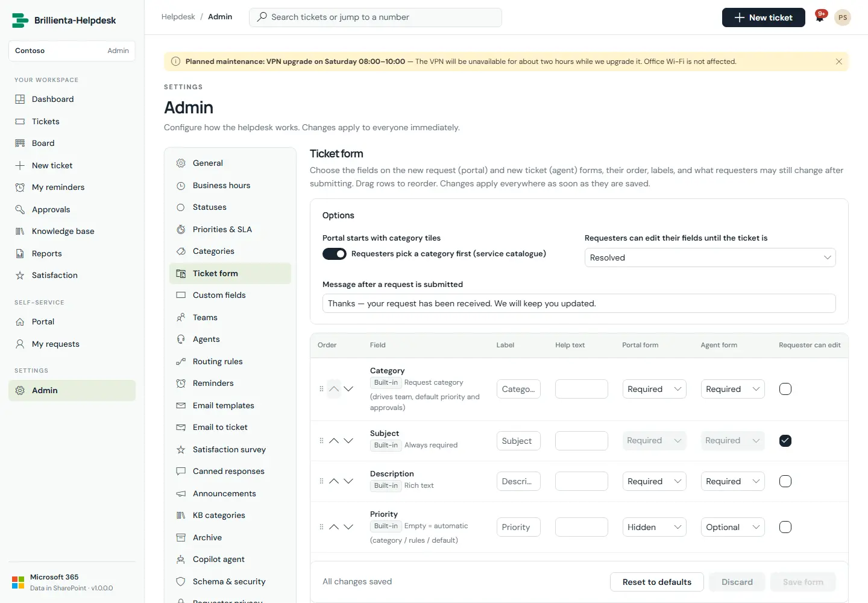Image resolution: width=868 pixels, height=603 pixels.
Task: Follow the Helpdesk breadcrumb link
Action: pos(178,17)
